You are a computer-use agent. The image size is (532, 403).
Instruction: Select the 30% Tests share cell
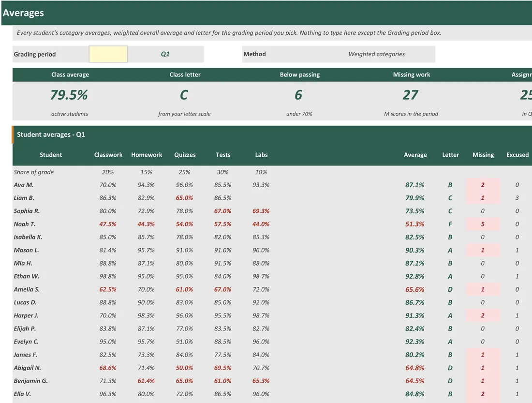(222, 172)
